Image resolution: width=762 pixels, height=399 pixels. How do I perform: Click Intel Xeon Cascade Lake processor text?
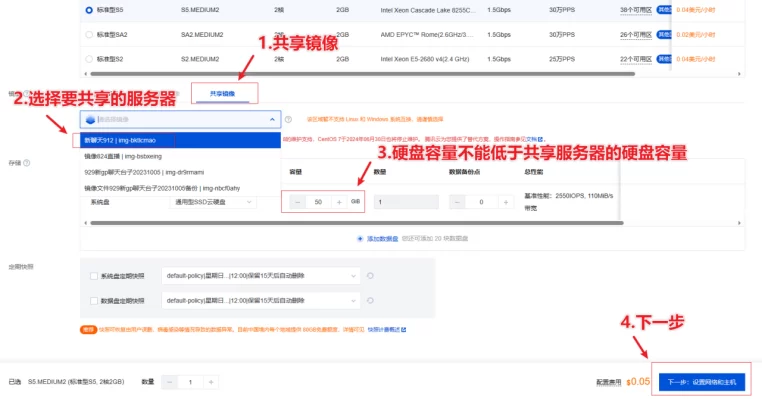coord(428,10)
